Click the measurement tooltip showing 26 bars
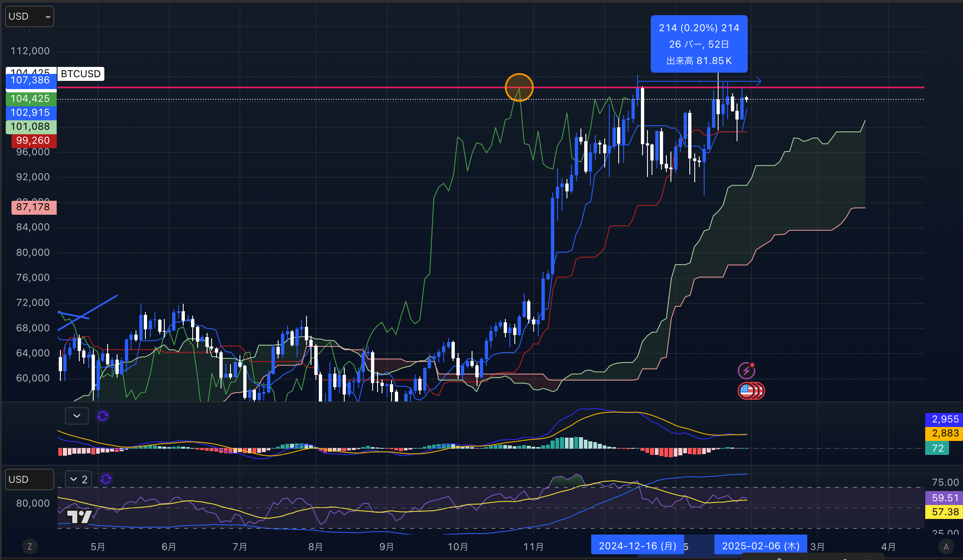Viewport: 963px width, 560px height. point(699,44)
